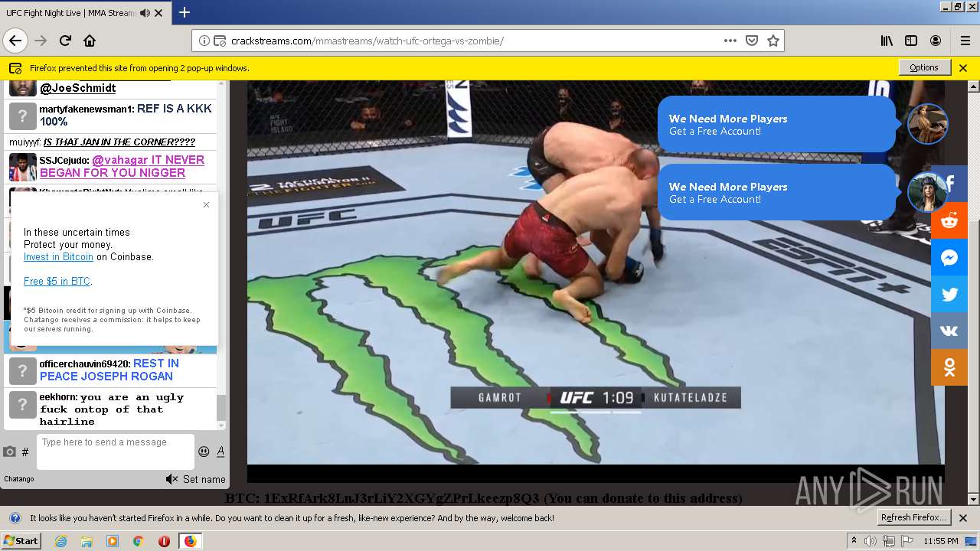Share via Facebook Messenger
Viewport: 980px width, 551px height.
click(949, 258)
